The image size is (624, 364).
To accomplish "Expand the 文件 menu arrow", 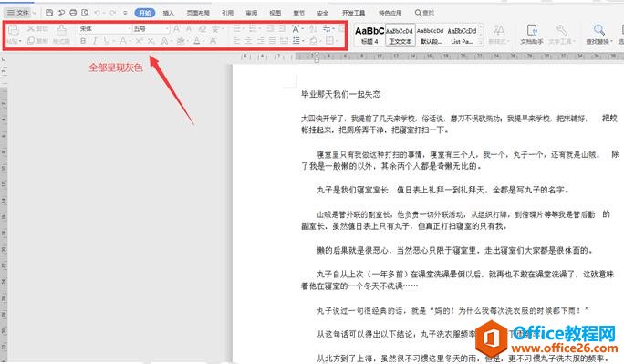I will click(35, 13).
